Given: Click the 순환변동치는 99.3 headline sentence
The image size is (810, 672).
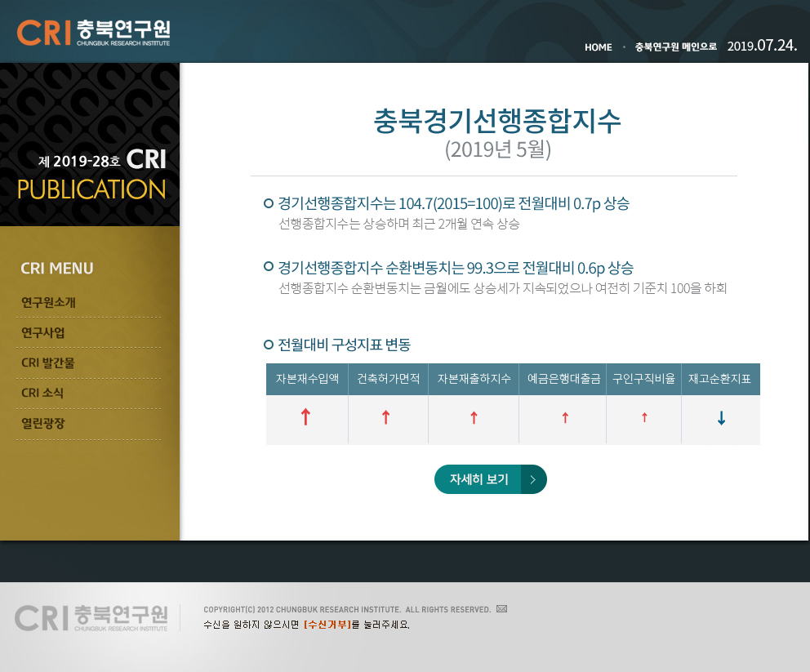Looking at the screenshot, I should pyautogui.click(x=456, y=268).
